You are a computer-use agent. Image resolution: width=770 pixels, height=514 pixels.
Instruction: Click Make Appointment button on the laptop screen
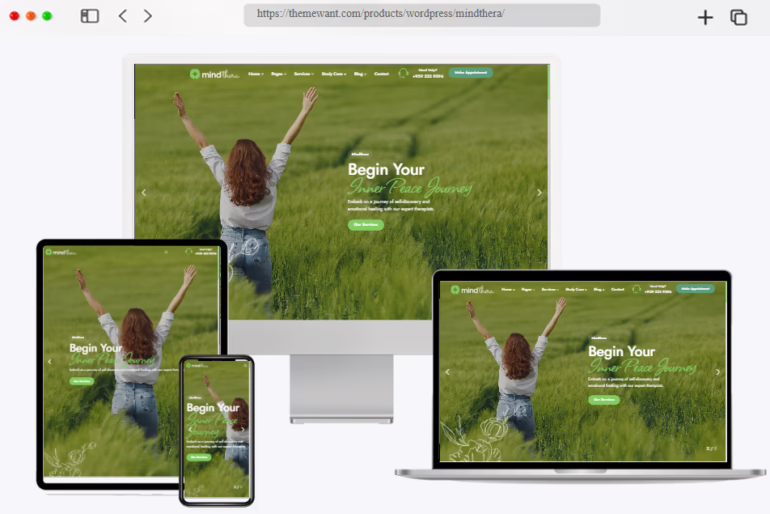point(695,289)
